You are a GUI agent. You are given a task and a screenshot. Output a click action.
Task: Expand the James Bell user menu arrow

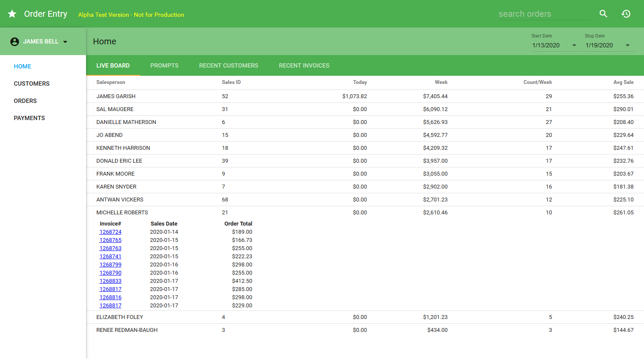click(x=65, y=42)
